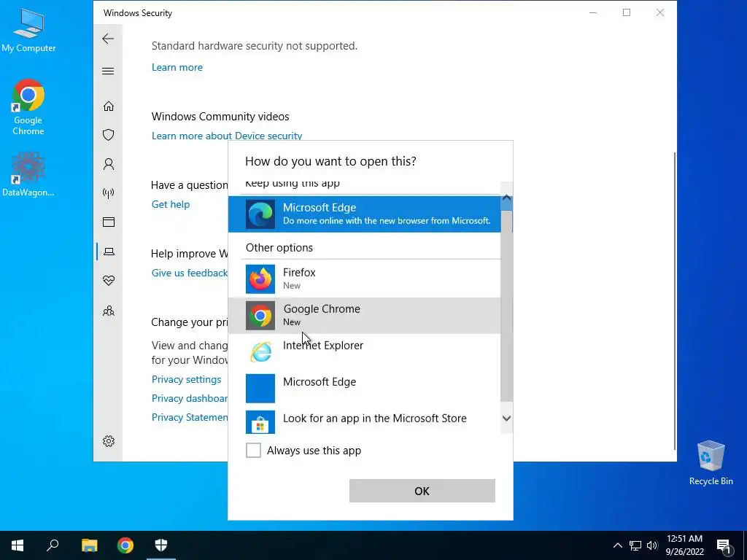Choose Internet Explorer in the app list
This screenshot has width=747, height=560.
coord(365,351)
